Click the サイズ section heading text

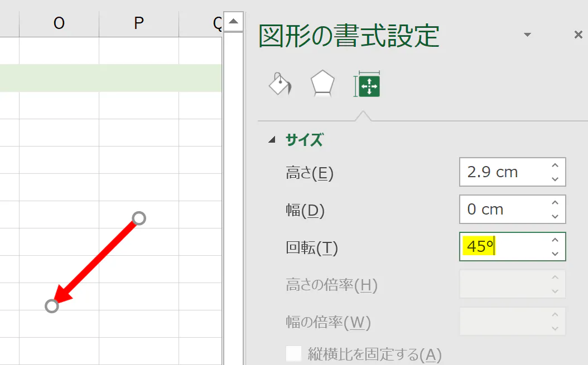(x=304, y=140)
